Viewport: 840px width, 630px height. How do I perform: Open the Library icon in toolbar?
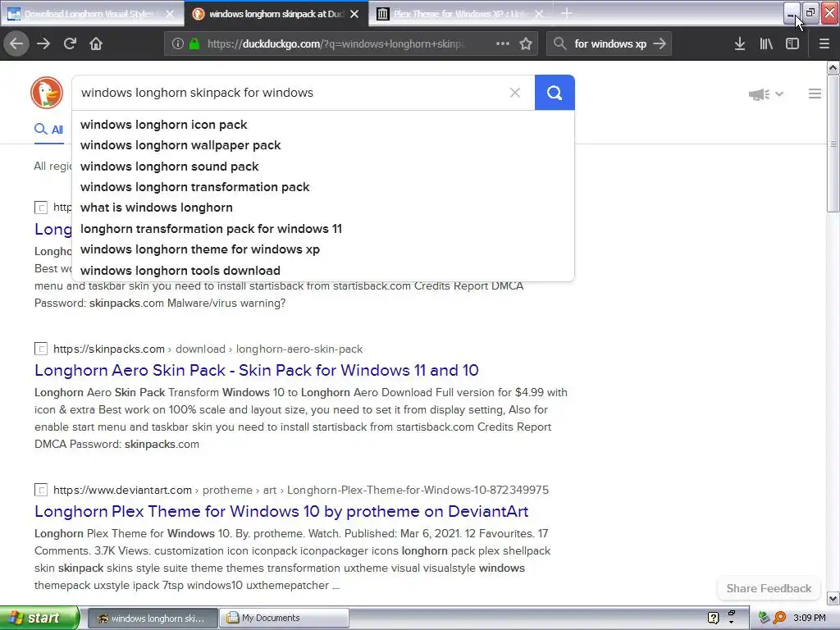click(x=766, y=43)
